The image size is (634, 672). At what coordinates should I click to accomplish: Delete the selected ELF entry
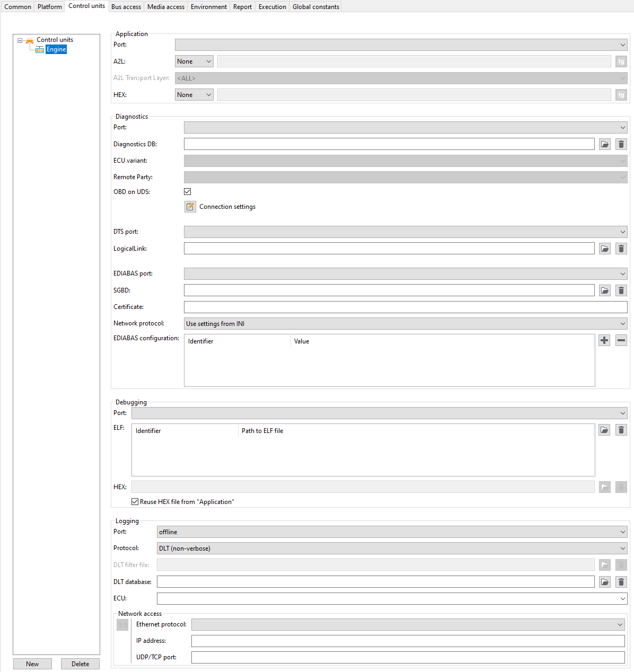pyautogui.click(x=621, y=430)
